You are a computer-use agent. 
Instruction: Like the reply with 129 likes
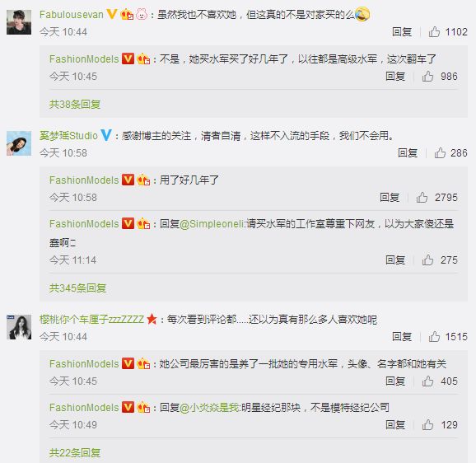(x=427, y=425)
